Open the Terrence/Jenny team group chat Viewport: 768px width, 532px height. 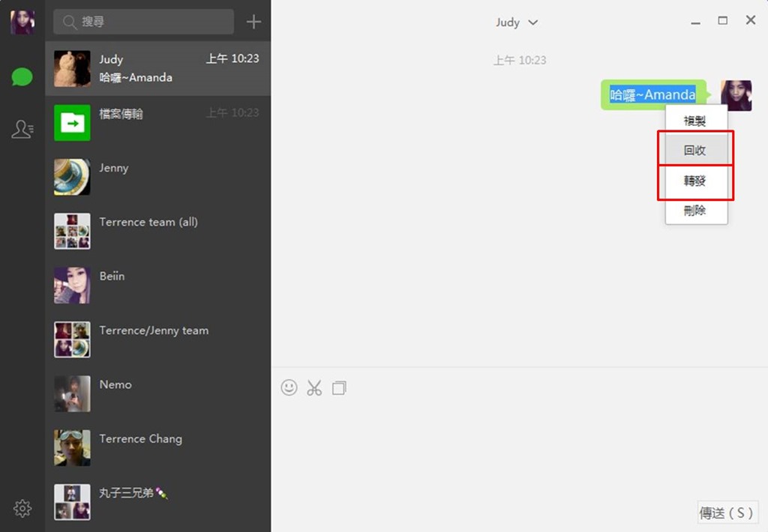[x=157, y=339]
